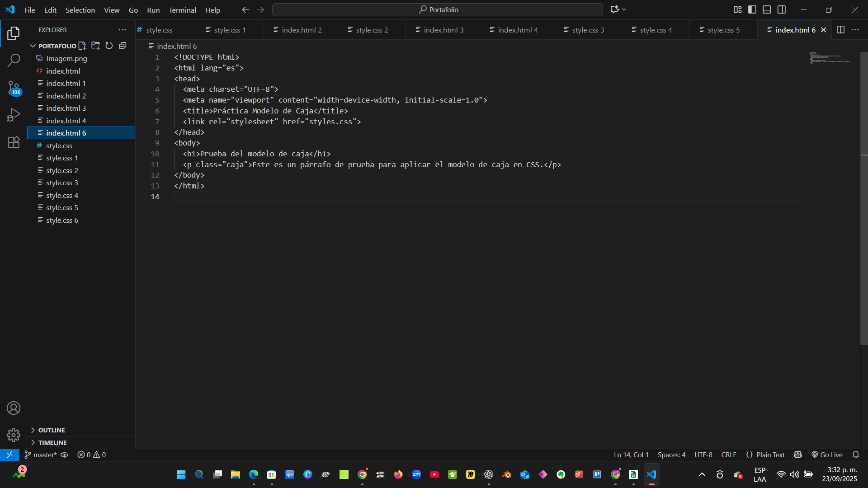
Task: Toggle the bottom Panel visibility
Action: coord(767,9)
